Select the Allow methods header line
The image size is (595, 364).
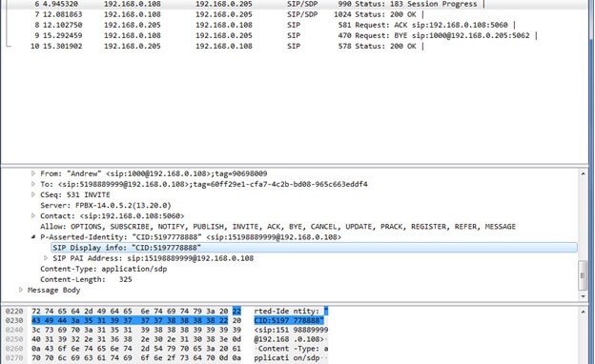point(277,227)
